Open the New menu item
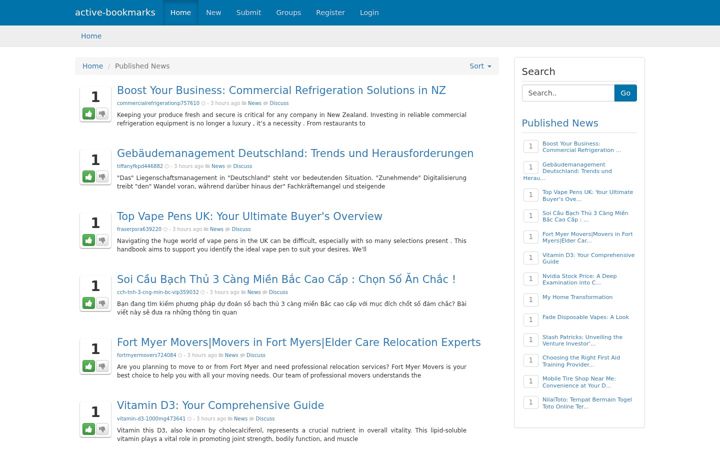The width and height of the screenshot is (720, 450). (x=214, y=12)
